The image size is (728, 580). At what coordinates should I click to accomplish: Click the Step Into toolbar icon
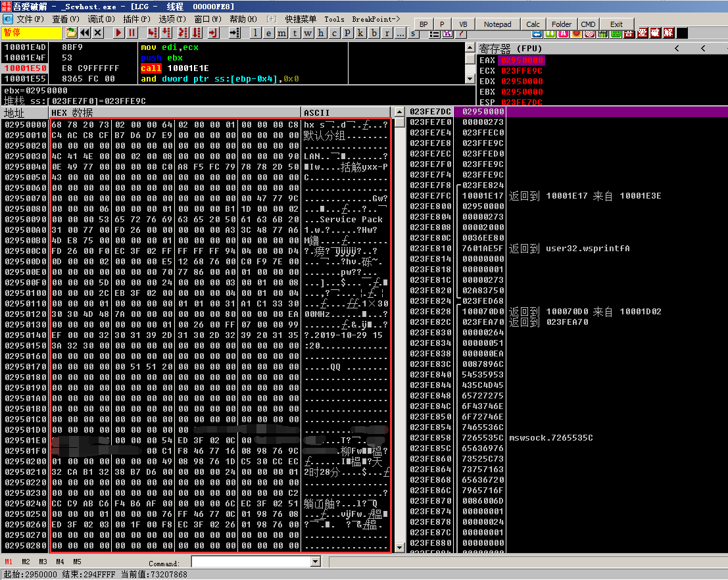[153, 32]
